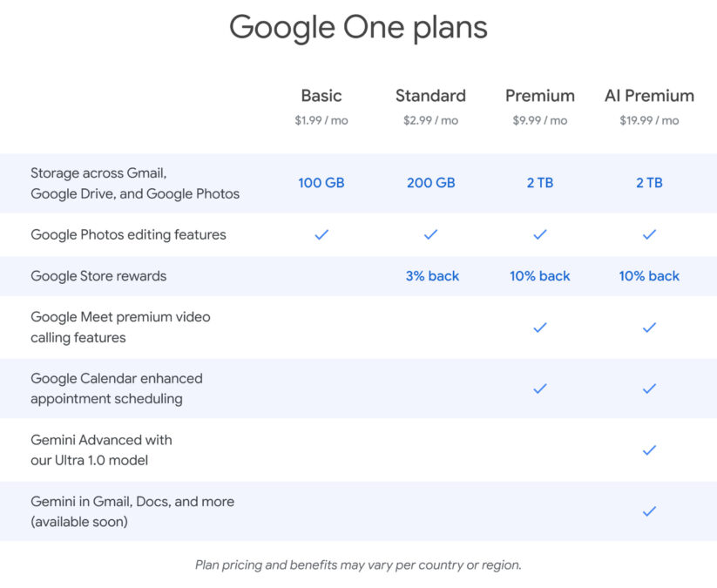This screenshot has height=588, width=717.
Task: Click the Standard plan photo editing checkmark
Action: 430,234
